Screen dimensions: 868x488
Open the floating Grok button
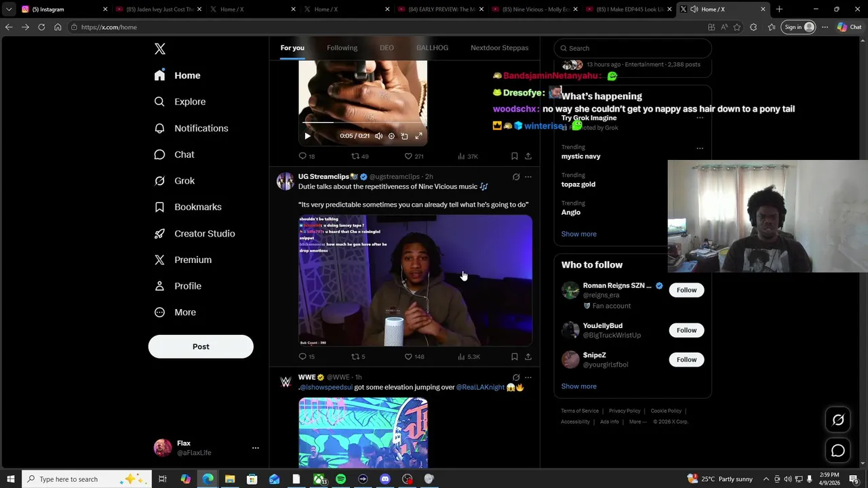pyautogui.click(x=838, y=420)
